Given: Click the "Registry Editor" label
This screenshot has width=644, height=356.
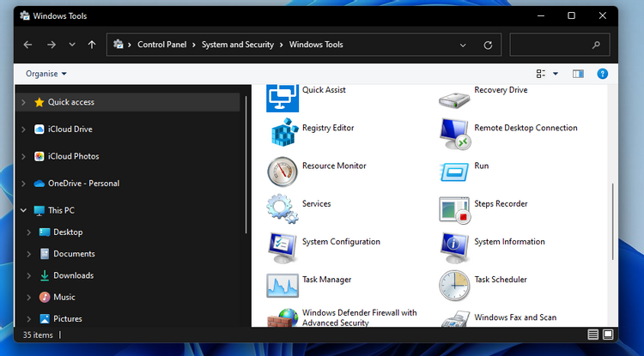Looking at the screenshot, I should point(328,128).
